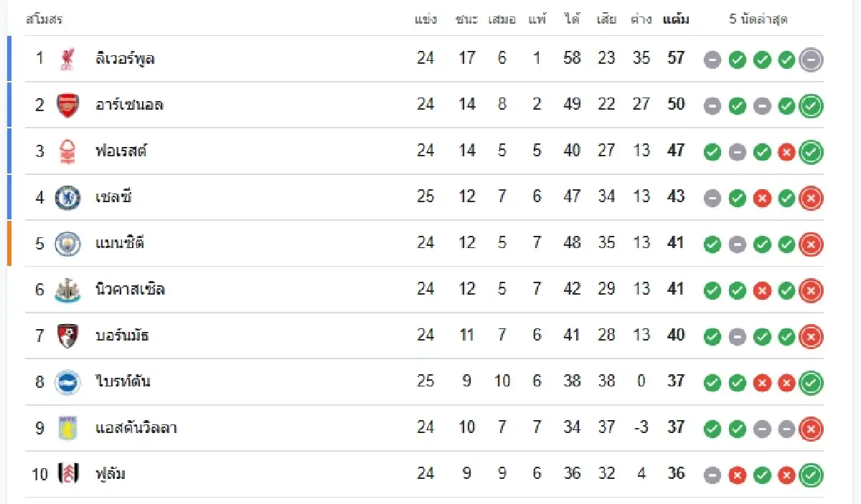Click Arsenal's latest match win indicator
Image resolution: width=861 pixels, height=504 pixels.
pos(811,106)
